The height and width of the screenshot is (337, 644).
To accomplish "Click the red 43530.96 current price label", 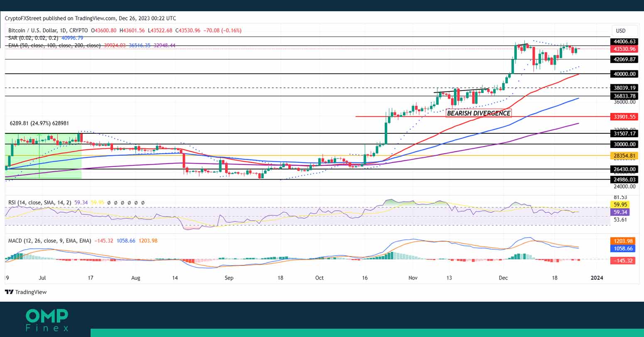I will (x=624, y=49).
